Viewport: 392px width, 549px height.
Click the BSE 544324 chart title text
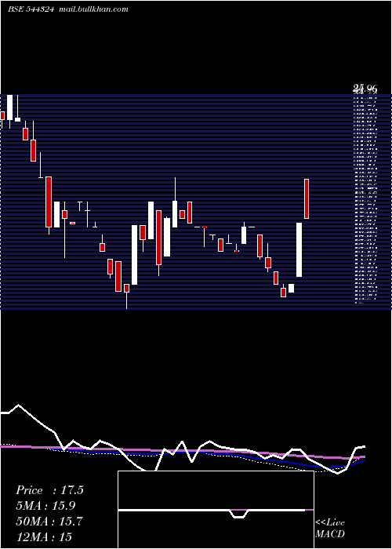coord(31,9)
